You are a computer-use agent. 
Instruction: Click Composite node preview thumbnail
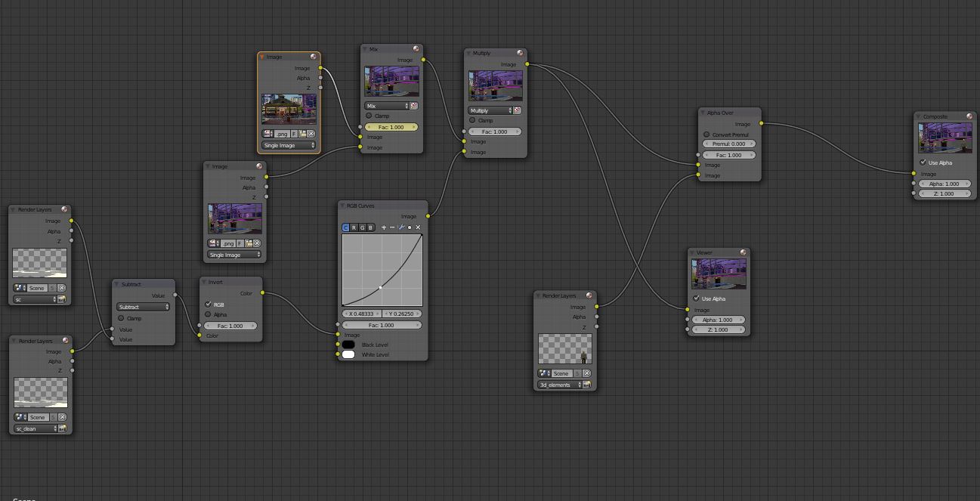pyautogui.click(x=945, y=138)
